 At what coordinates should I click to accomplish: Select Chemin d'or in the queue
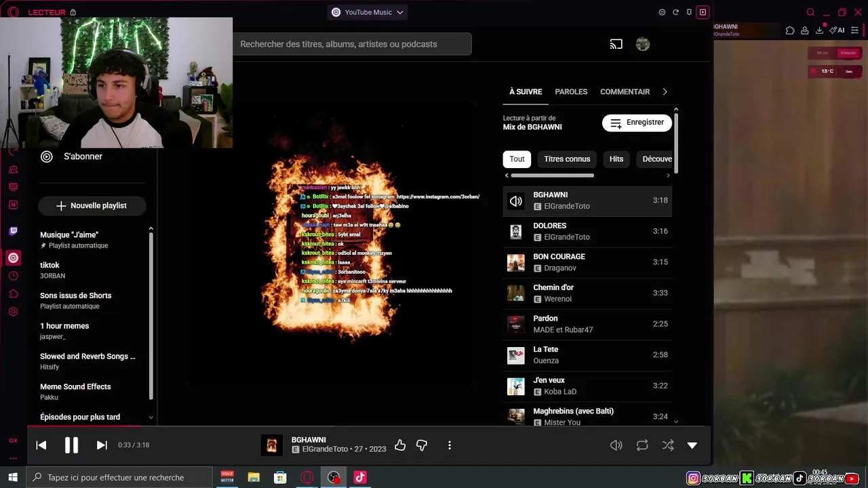click(587, 293)
